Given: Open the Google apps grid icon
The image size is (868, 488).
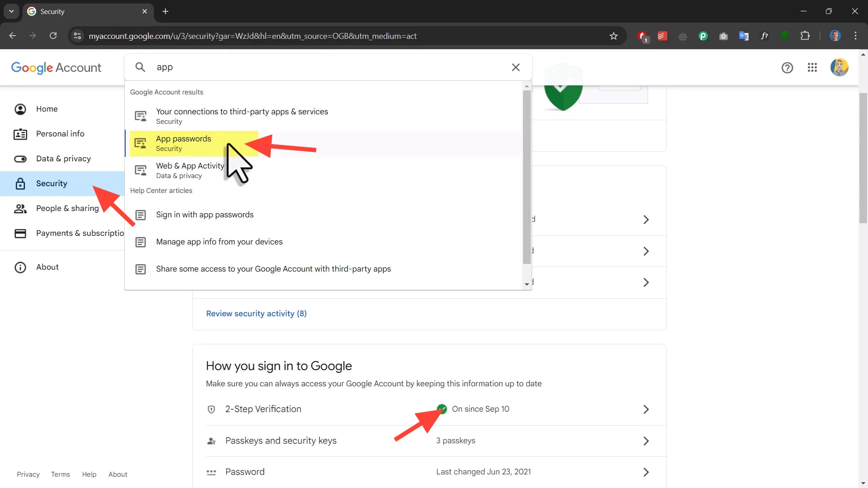Looking at the screenshot, I should [x=812, y=67].
